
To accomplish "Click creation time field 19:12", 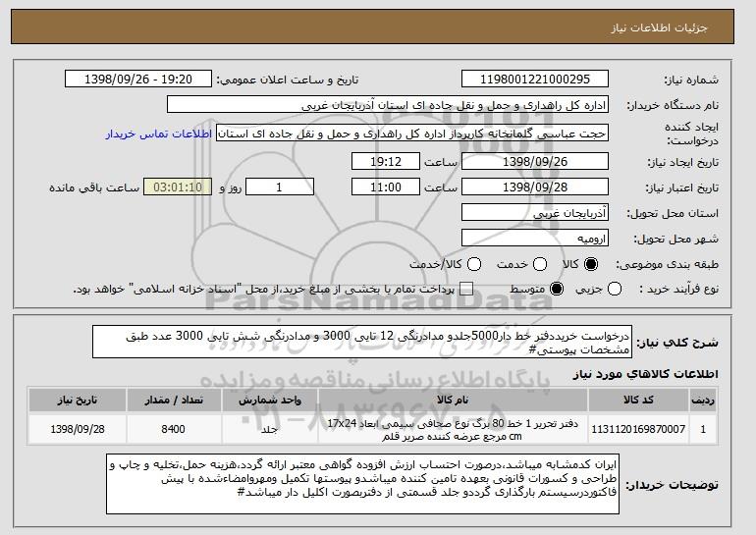I will coord(386,161).
